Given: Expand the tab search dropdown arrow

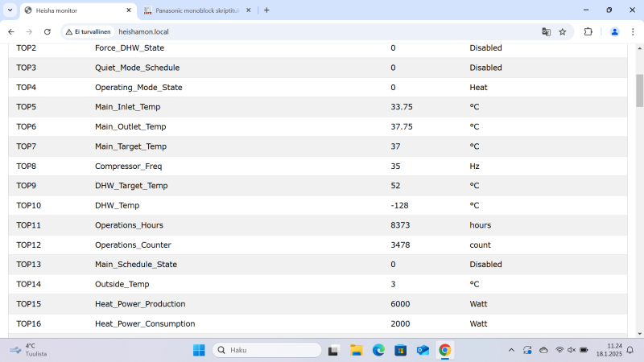Looking at the screenshot, I should (11, 10).
